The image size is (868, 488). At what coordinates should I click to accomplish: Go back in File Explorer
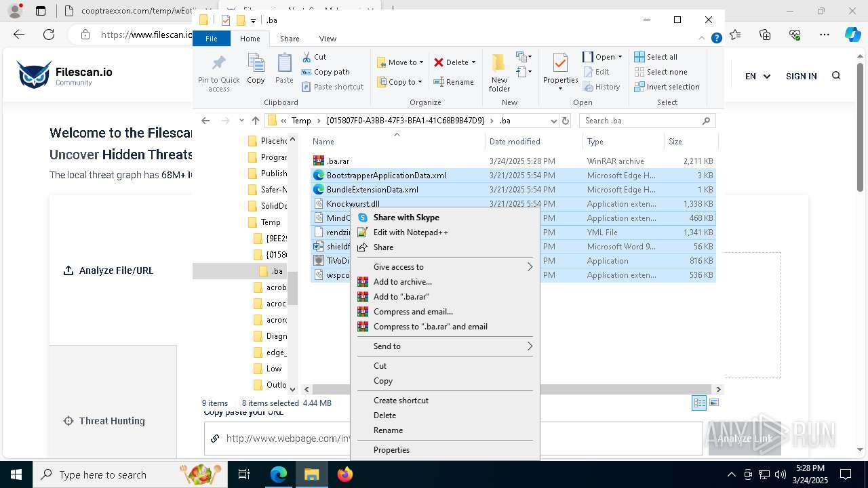205,121
